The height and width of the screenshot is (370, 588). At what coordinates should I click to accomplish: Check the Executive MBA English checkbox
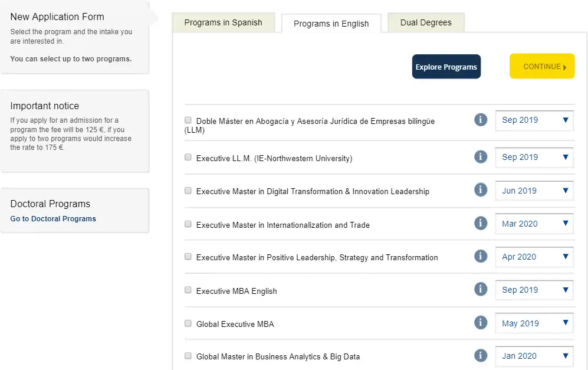point(188,289)
